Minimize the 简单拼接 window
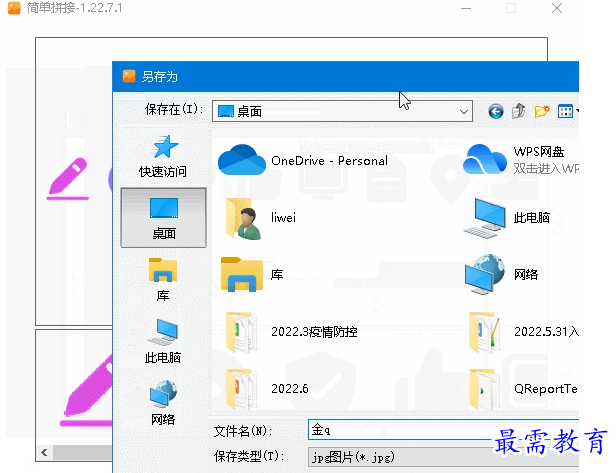 [466, 8]
